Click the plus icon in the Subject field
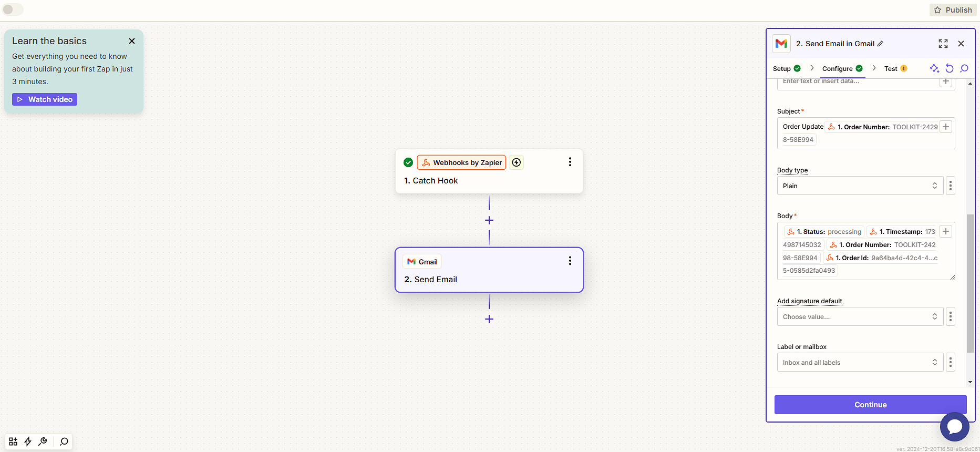Screen dimensions: 980x452 click(946, 127)
